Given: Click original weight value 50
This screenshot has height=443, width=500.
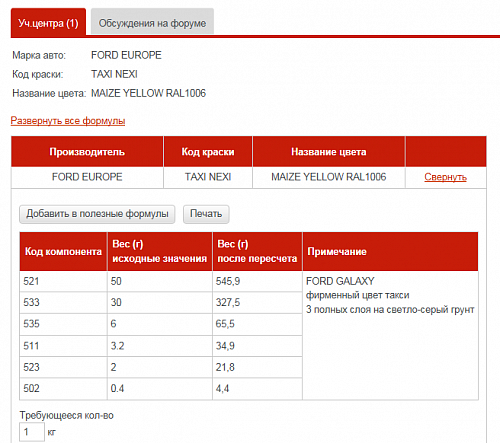Looking at the screenshot, I should (116, 281).
